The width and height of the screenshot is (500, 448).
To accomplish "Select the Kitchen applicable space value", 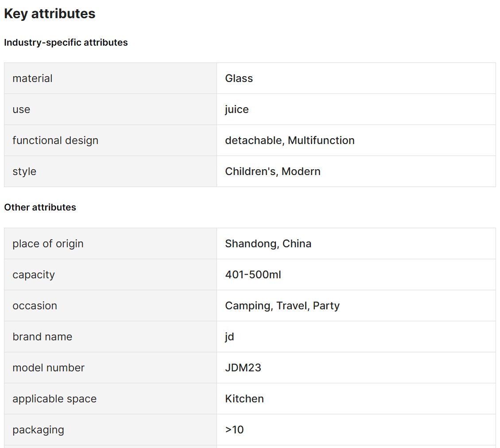I will click(244, 398).
